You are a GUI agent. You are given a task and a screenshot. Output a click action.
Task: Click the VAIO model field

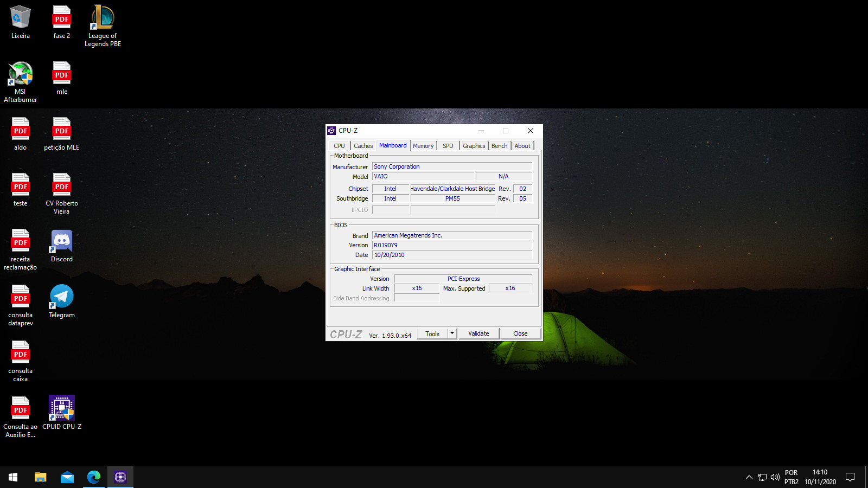click(x=423, y=176)
